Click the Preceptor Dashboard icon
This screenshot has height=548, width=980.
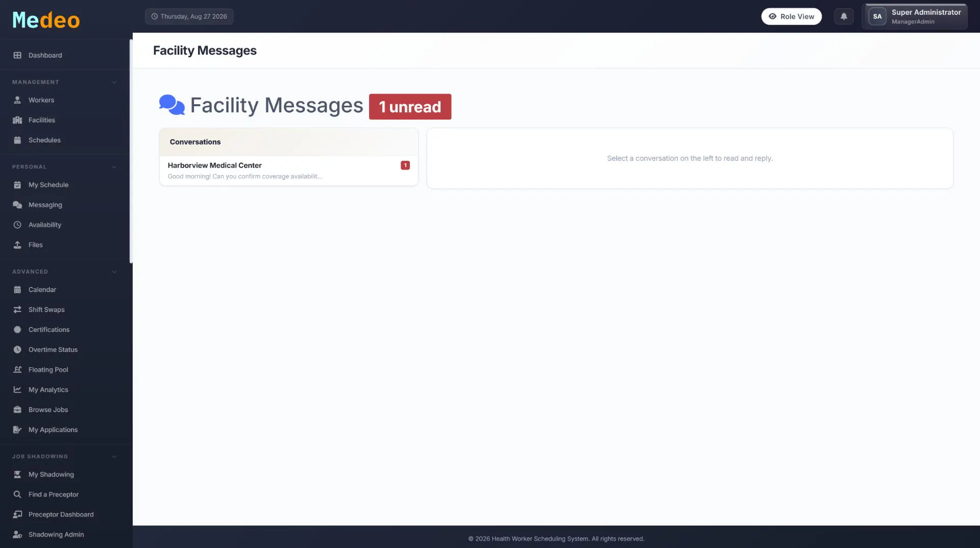17,514
